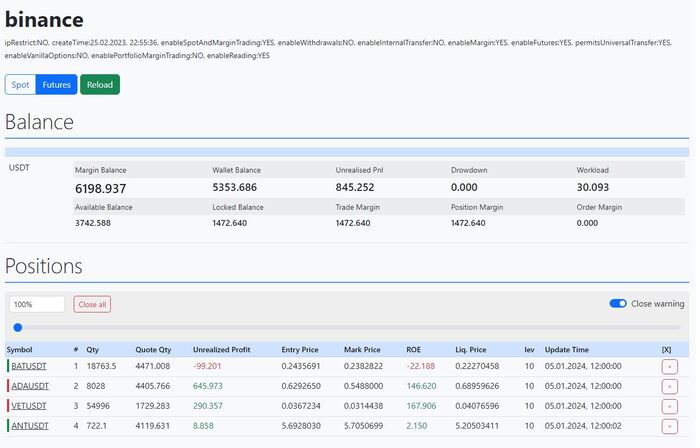
Task: Toggle the Close warning switch
Action: click(618, 304)
